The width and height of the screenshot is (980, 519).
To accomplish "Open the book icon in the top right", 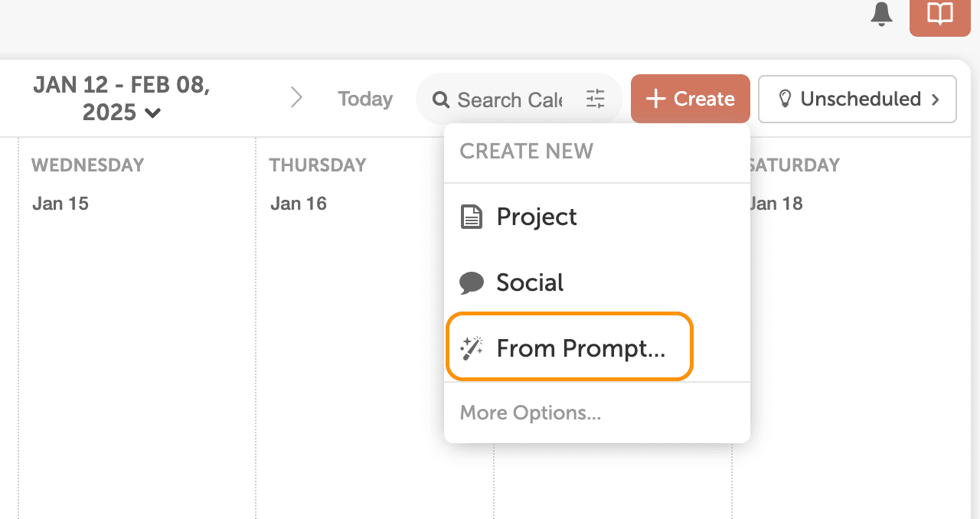I will click(x=939, y=15).
